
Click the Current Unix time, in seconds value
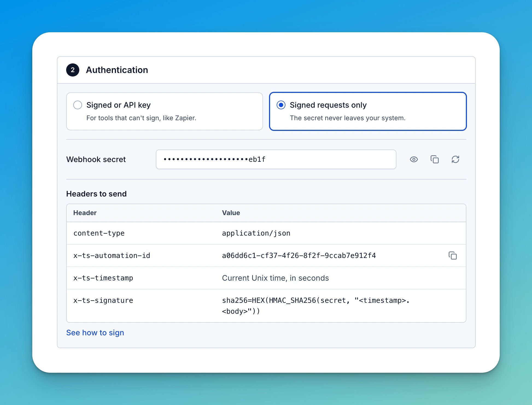[275, 278]
